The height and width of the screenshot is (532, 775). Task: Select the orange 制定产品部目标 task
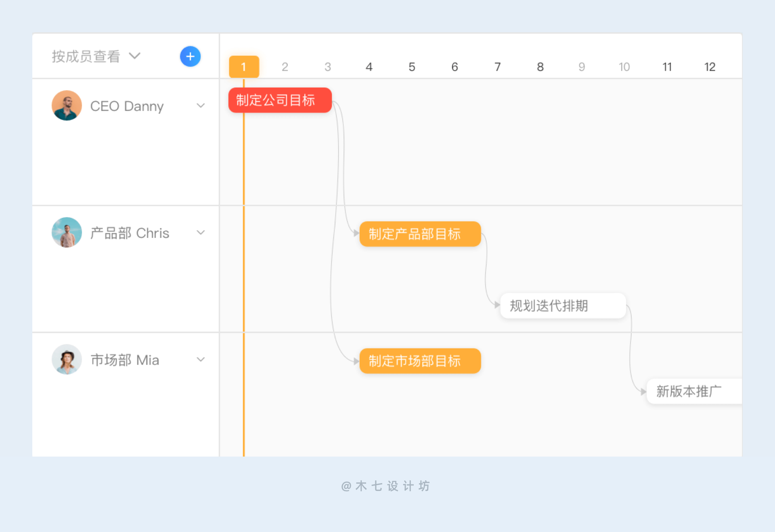tap(420, 234)
